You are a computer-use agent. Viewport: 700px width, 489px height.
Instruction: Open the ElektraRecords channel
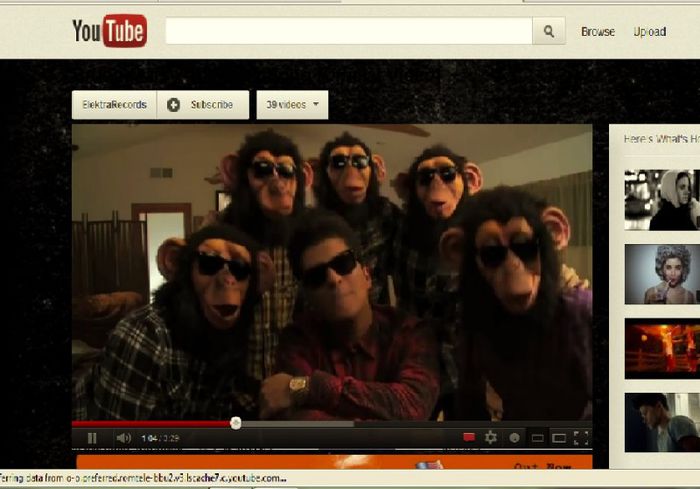[x=114, y=105]
